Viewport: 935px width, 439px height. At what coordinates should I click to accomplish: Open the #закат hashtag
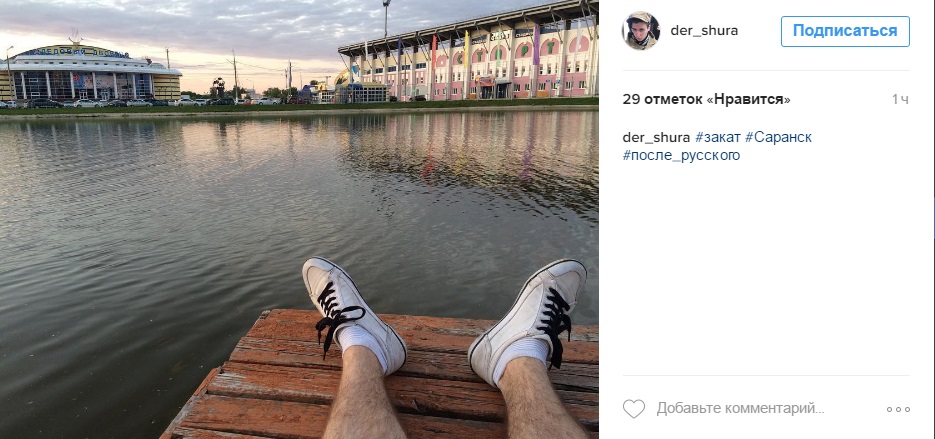coord(717,137)
